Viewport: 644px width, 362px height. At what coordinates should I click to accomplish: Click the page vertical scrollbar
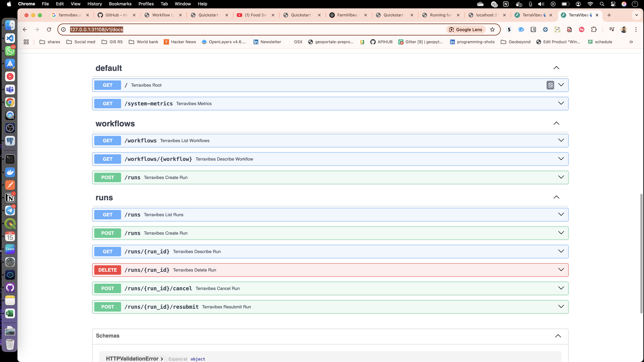tap(641, 253)
